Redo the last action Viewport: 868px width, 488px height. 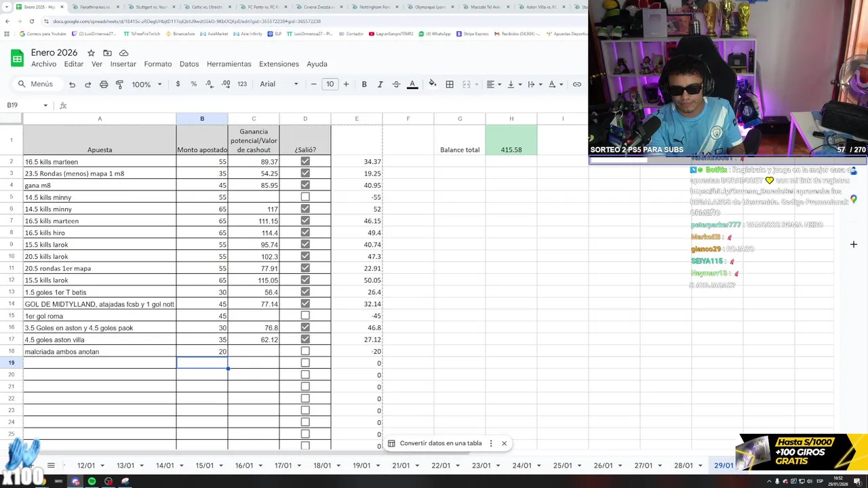pyautogui.click(x=87, y=84)
